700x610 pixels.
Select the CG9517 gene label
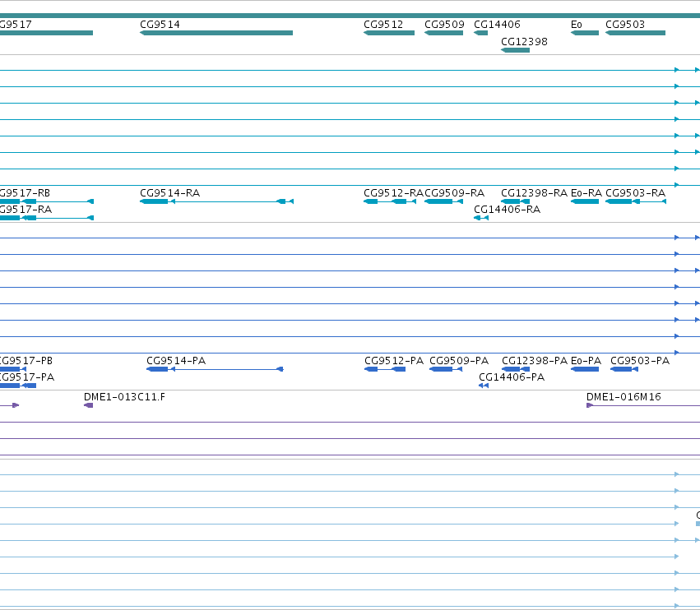point(16,24)
